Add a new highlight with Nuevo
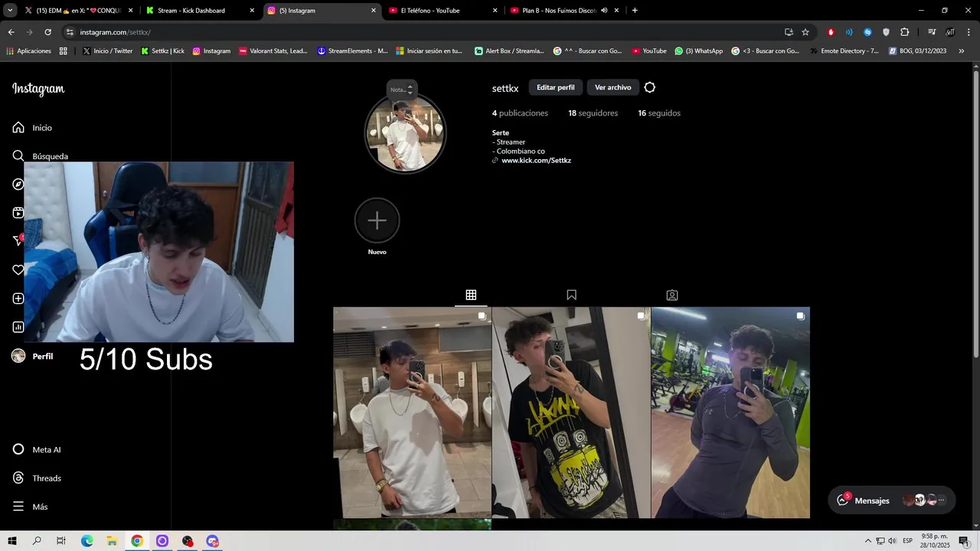The width and height of the screenshot is (980, 551). click(x=377, y=227)
